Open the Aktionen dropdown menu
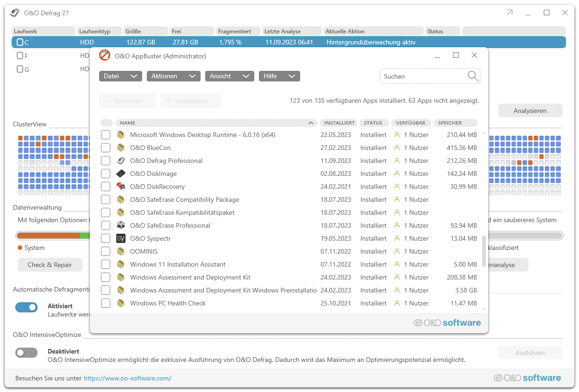The width and height of the screenshot is (579, 392). tap(174, 76)
